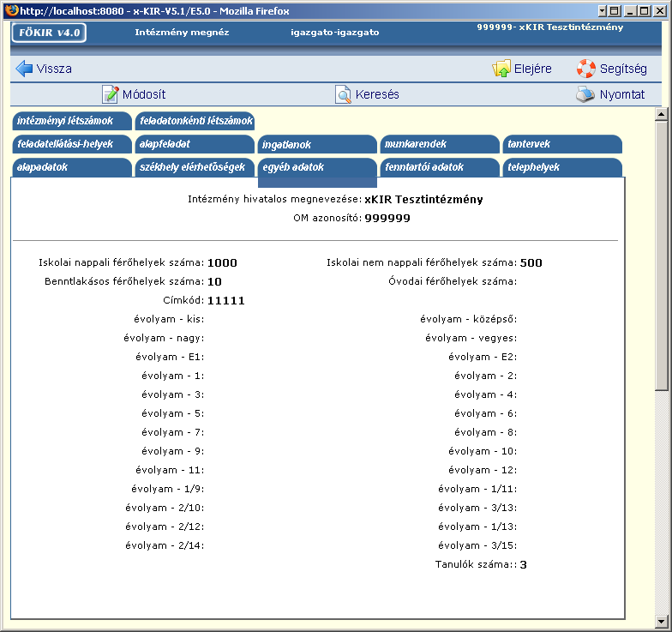Click the Nyomtat print link
The width and height of the screenshot is (672, 632).
click(622, 94)
